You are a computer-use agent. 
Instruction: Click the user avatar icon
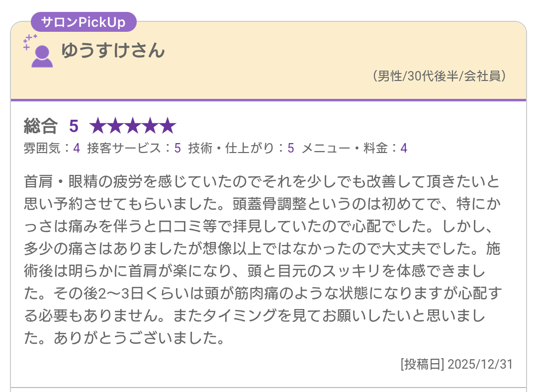pos(42,56)
